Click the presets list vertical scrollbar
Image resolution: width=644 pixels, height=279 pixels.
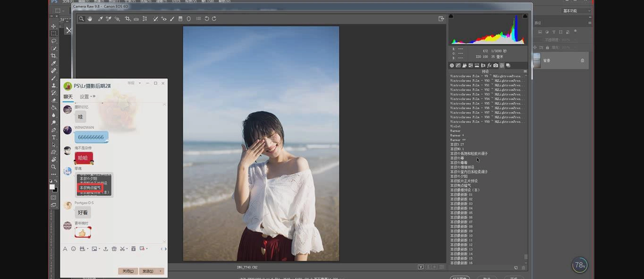click(x=525, y=257)
